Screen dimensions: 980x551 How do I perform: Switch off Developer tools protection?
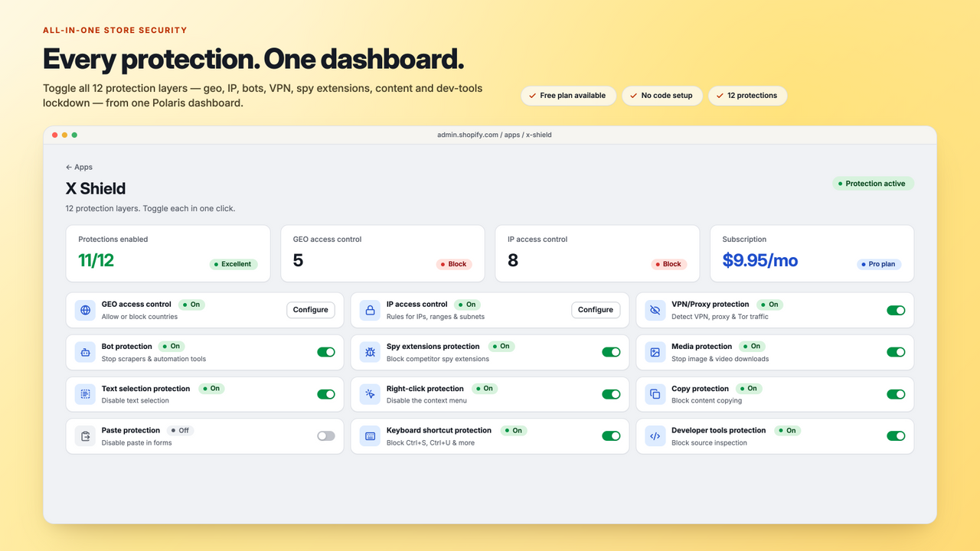click(896, 436)
